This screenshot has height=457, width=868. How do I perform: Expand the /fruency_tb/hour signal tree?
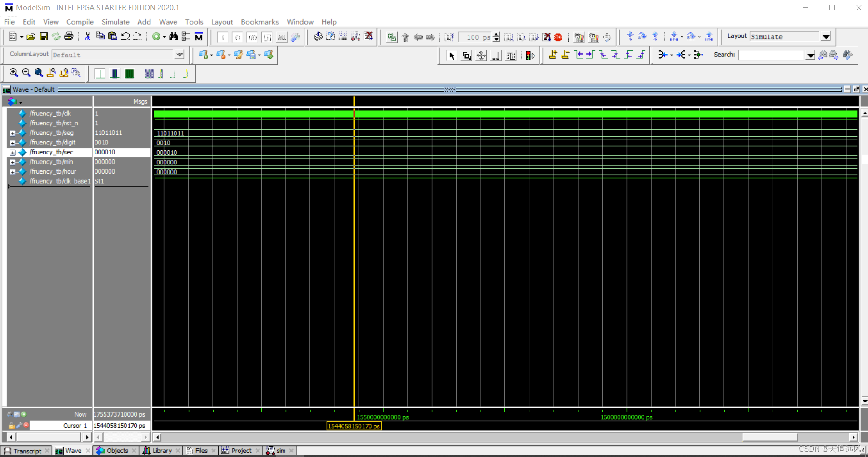(13, 172)
